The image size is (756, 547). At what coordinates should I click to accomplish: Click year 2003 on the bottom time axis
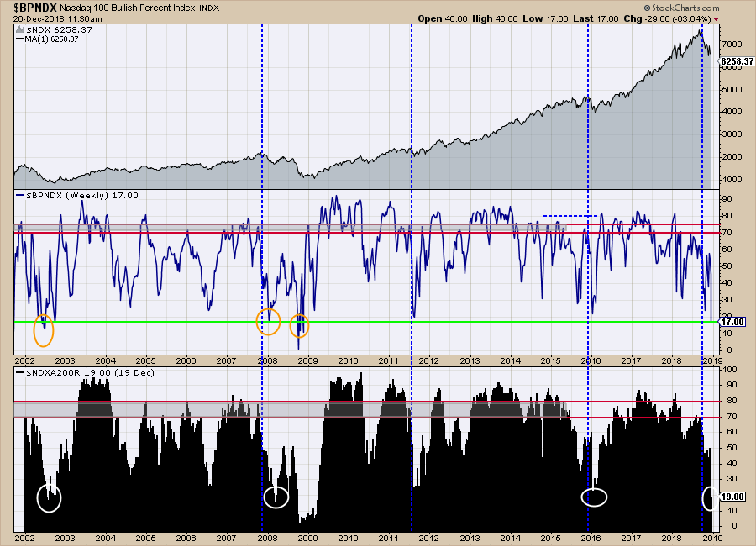click(65, 538)
